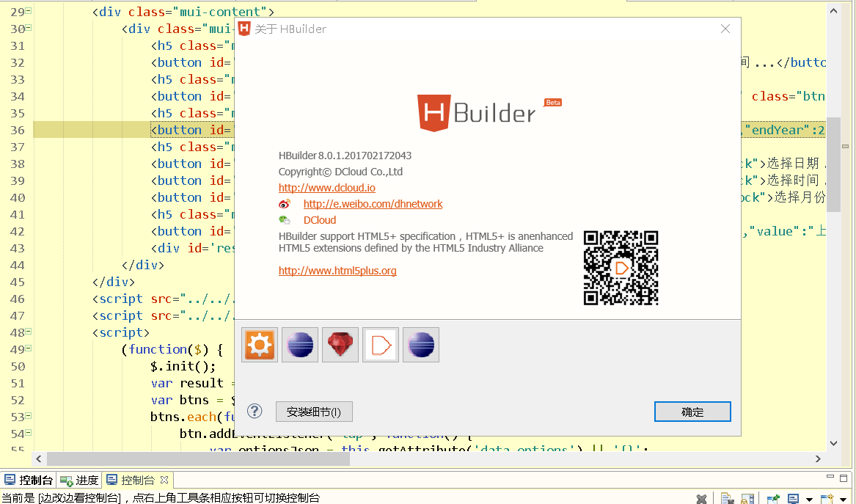Screen dimensions: 856x504
Task: Collapse the code fold at line 48
Action: 29,332
